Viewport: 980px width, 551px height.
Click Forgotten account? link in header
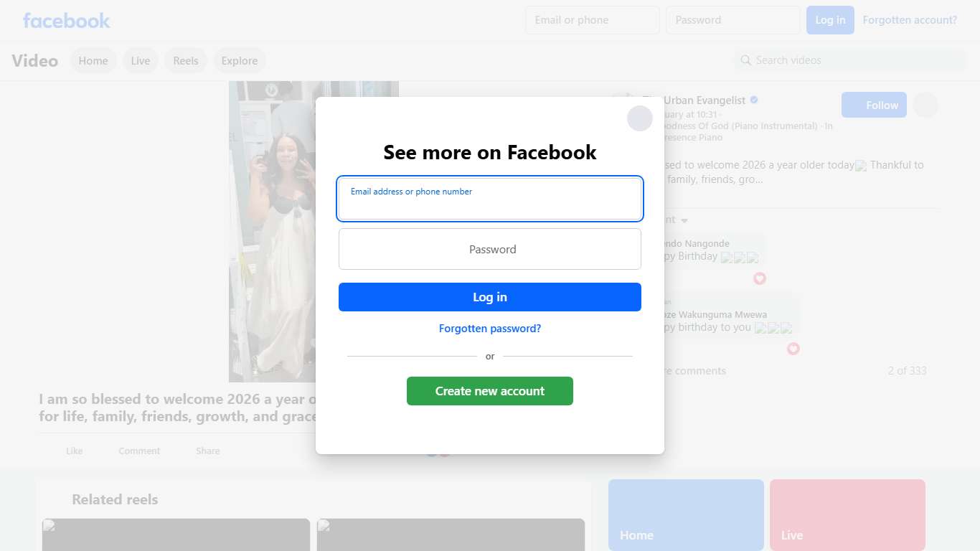(x=910, y=20)
